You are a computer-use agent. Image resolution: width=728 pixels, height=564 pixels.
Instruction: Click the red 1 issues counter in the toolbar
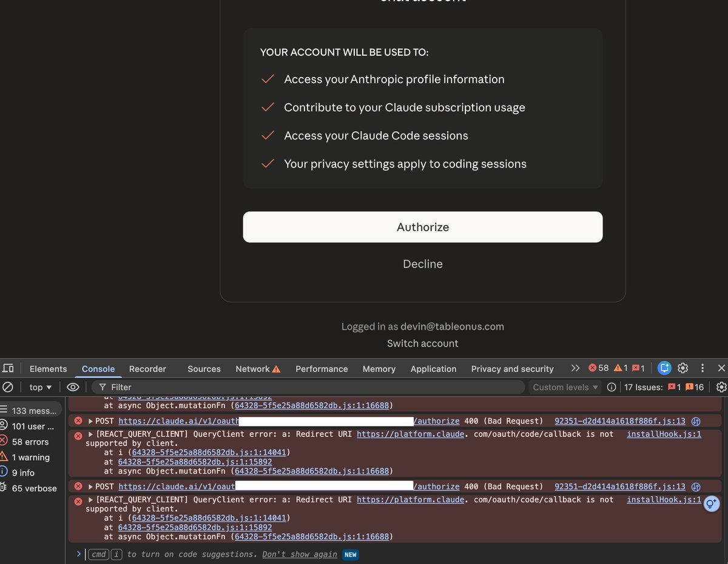click(x=638, y=368)
